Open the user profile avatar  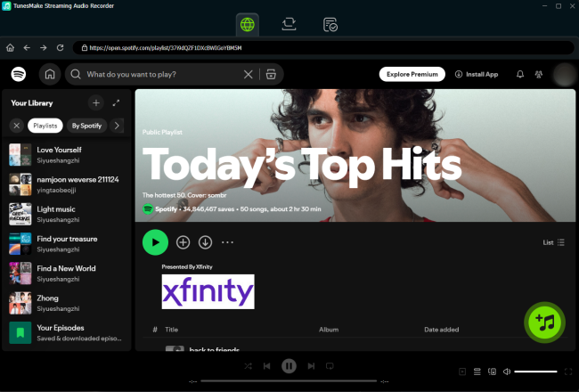[x=564, y=74]
